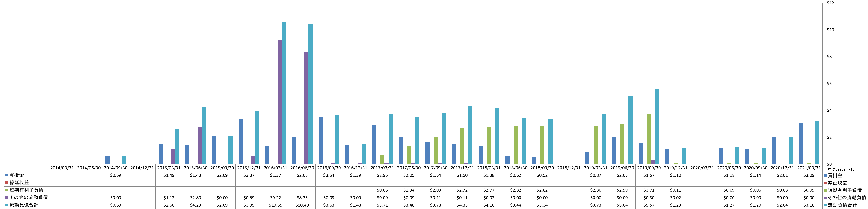Viewport: 868px width, 209px height.
Task: Click the $0.66 短期有利子負債 cell for 2017/03/31
Action: coord(382,190)
